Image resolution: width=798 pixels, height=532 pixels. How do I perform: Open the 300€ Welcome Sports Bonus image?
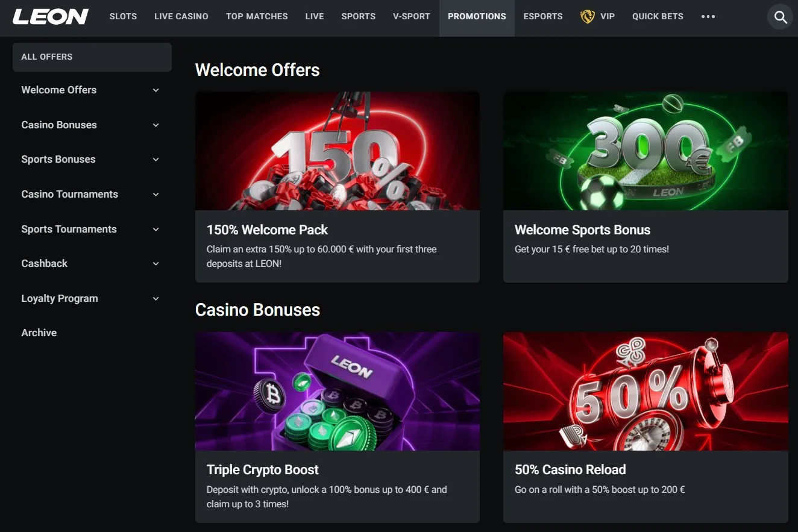(646, 151)
